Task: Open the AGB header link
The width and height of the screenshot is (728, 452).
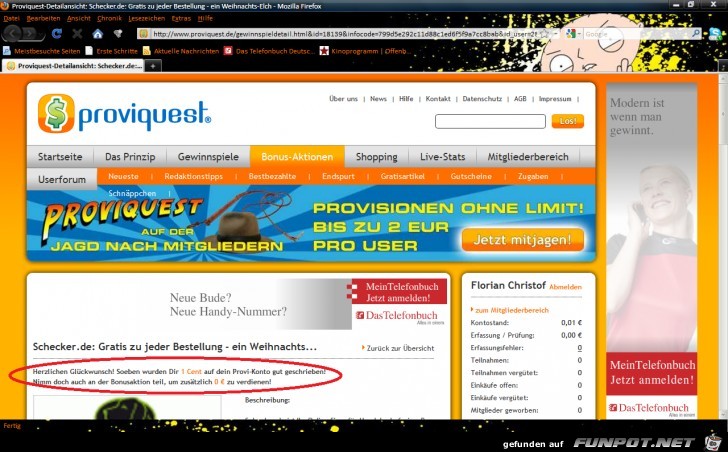Action: click(520, 99)
